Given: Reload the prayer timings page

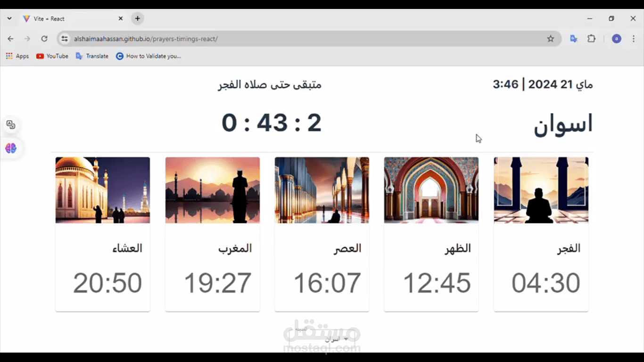Looking at the screenshot, I should 44,39.
